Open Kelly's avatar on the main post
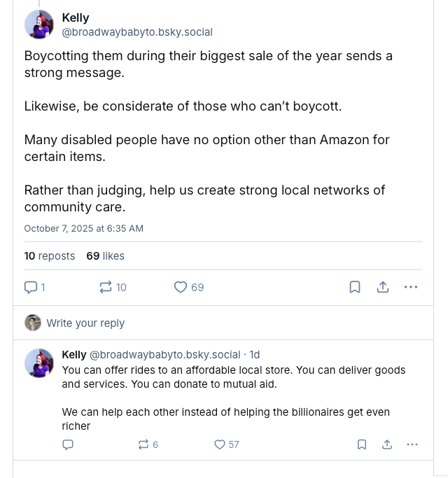 (39, 24)
